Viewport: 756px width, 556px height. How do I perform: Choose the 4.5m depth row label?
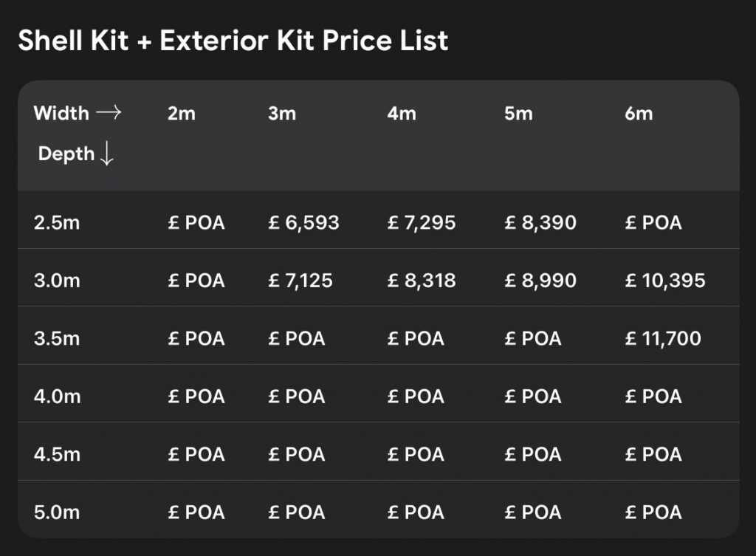point(57,454)
